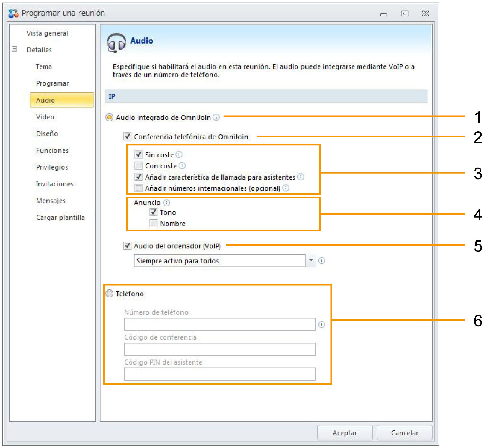The height and width of the screenshot is (448, 484).
Task: Toggle Audio del ordenador (VoIP) checkbox
Action: coord(128,246)
